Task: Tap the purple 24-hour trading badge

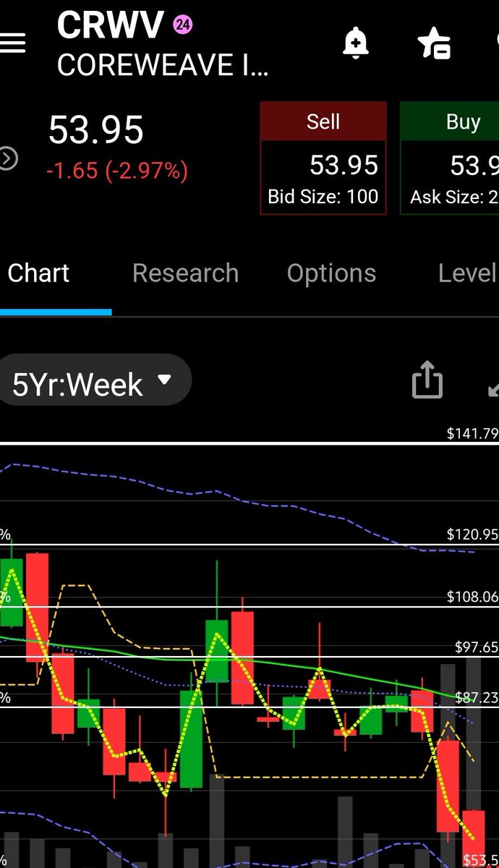Action: click(183, 25)
